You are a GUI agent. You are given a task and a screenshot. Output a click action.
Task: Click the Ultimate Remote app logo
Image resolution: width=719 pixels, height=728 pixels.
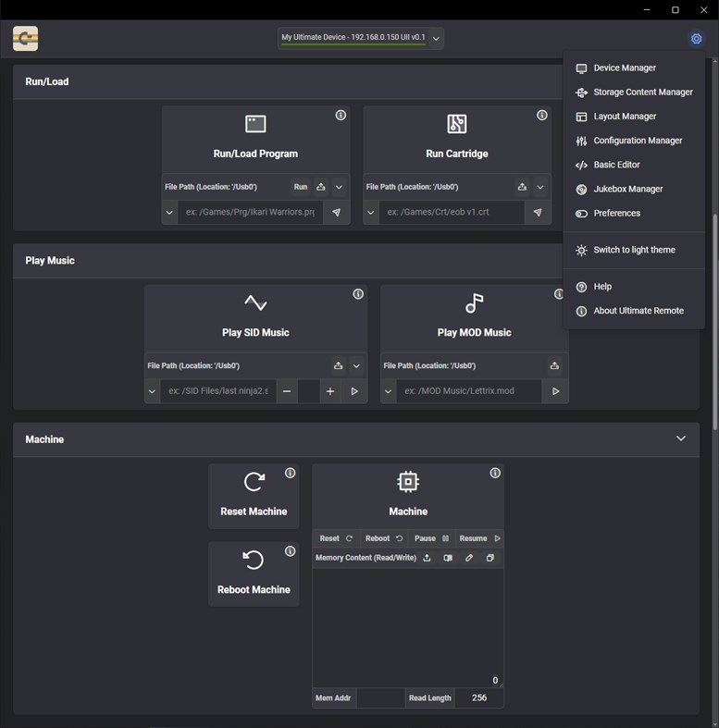click(x=26, y=39)
